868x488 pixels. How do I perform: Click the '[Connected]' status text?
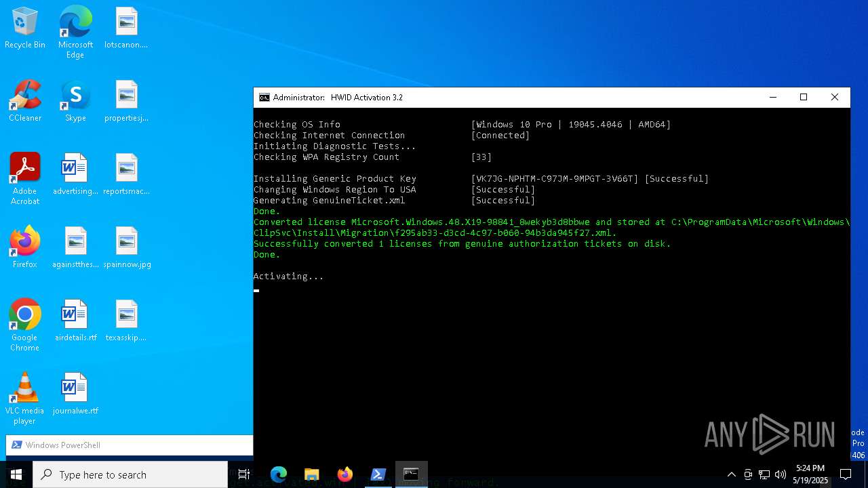[500, 136]
